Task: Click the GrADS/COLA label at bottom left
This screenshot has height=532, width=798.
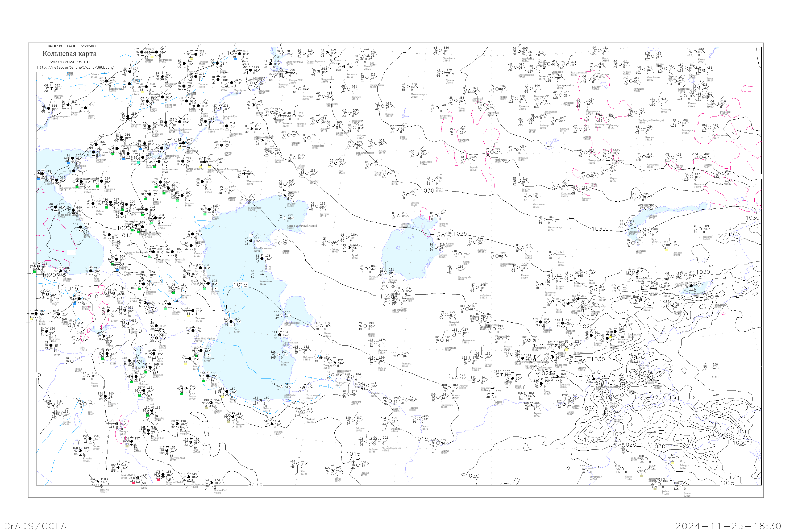Action: coord(35,526)
